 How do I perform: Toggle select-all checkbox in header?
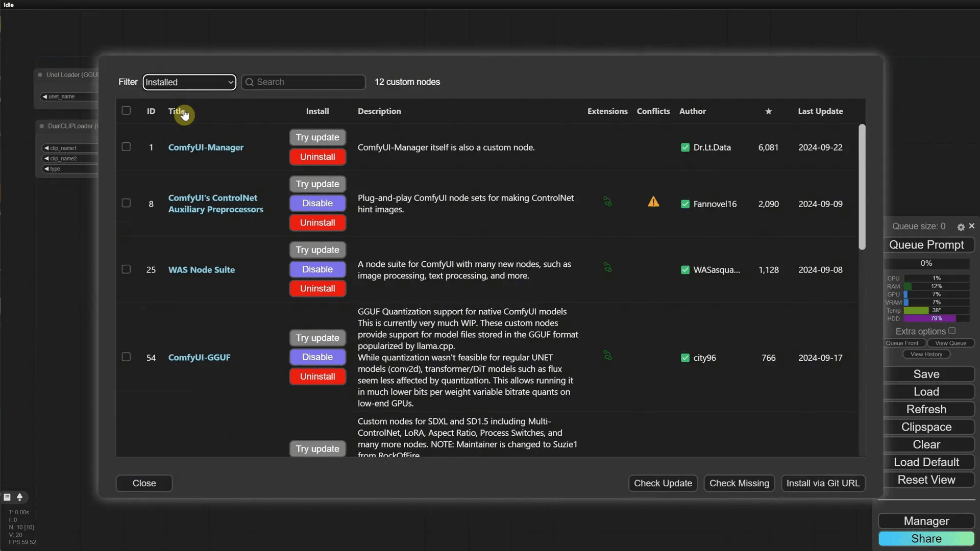pyautogui.click(x=126, y=111)
